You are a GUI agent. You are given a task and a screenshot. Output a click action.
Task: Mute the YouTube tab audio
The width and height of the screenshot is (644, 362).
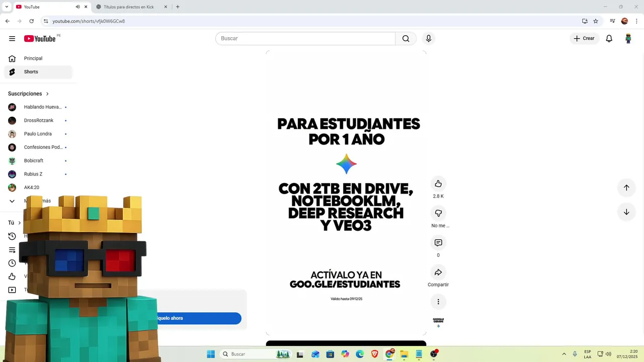77,7
